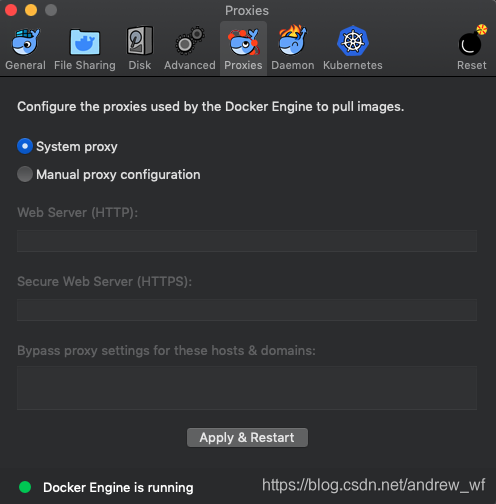496x504 pixels.
Task: Click the bypass proxy hosts text area
Action: [x=247, y=388]
